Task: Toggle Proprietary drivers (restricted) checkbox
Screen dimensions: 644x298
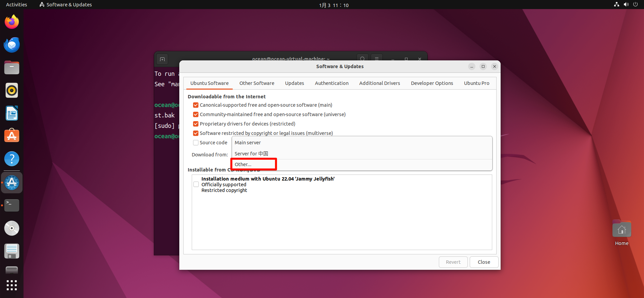Action: click(x=196, y=124)
